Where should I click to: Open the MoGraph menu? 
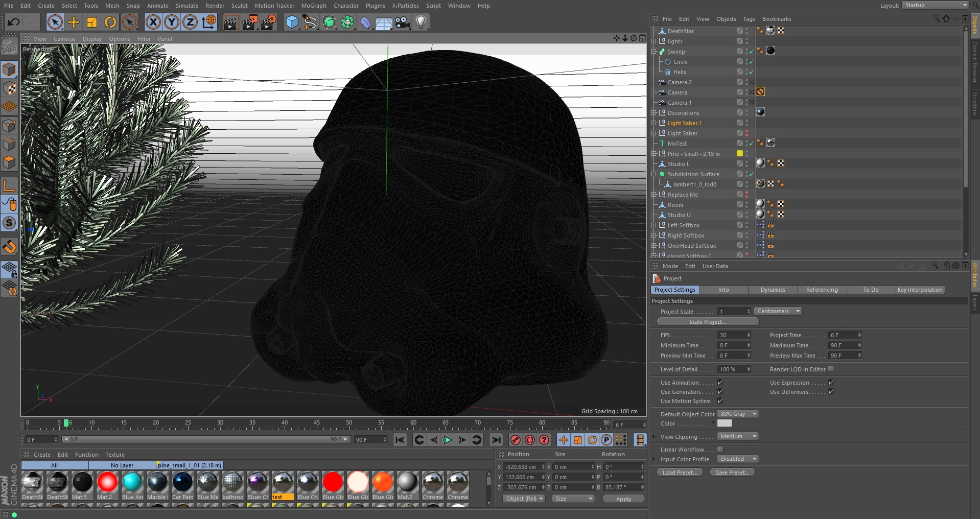[314, 6]
